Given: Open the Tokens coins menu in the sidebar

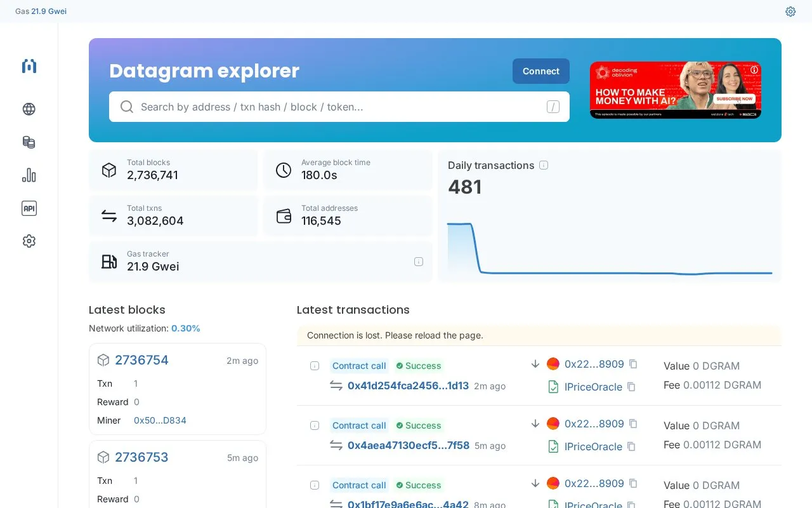Looking at the screenshot, I should coord(29,142).
